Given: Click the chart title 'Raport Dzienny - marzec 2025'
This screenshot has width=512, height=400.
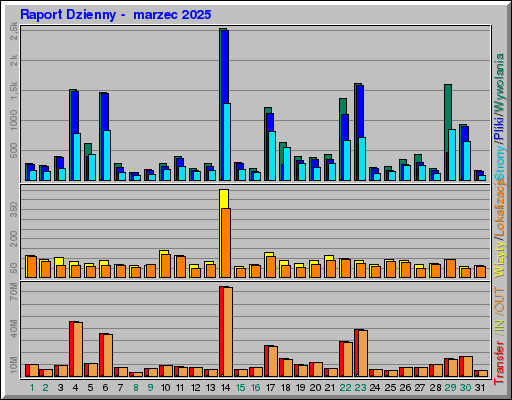Looking at the screenshot, I should (x=116, y=15).
